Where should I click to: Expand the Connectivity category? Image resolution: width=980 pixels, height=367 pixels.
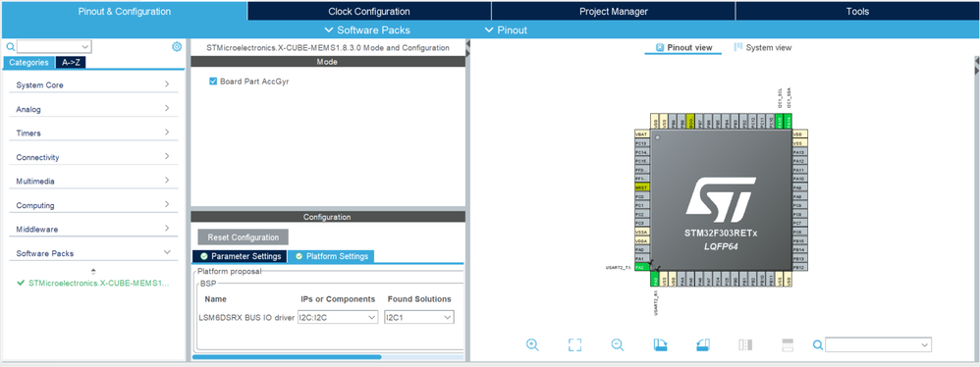click(93, 157)
